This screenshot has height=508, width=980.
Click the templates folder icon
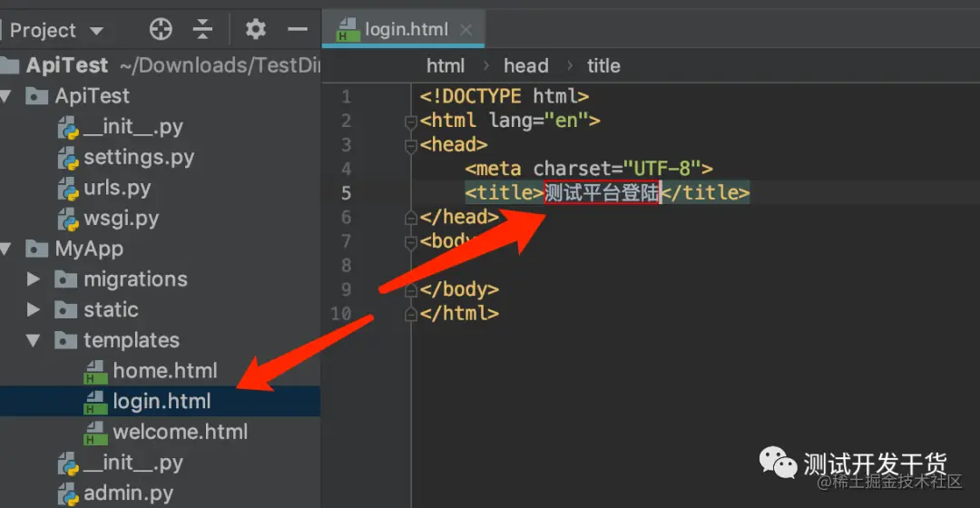pos(65,340)
